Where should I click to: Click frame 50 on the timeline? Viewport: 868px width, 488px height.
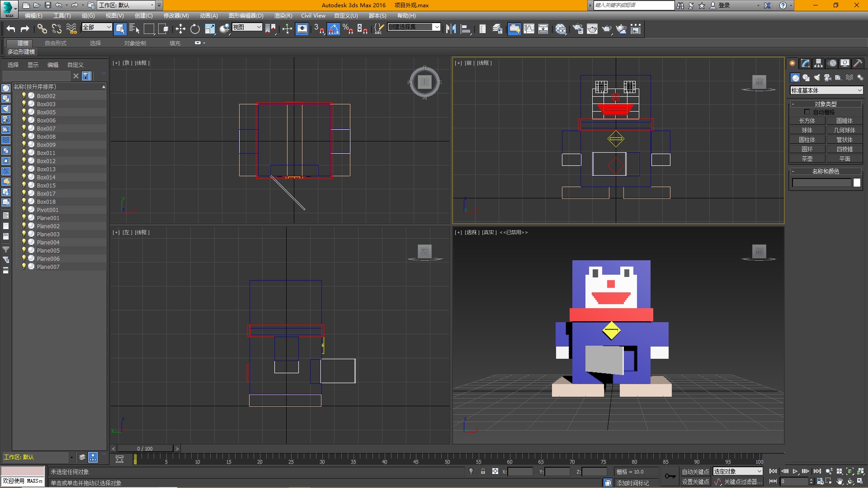(x=447, y=459)
